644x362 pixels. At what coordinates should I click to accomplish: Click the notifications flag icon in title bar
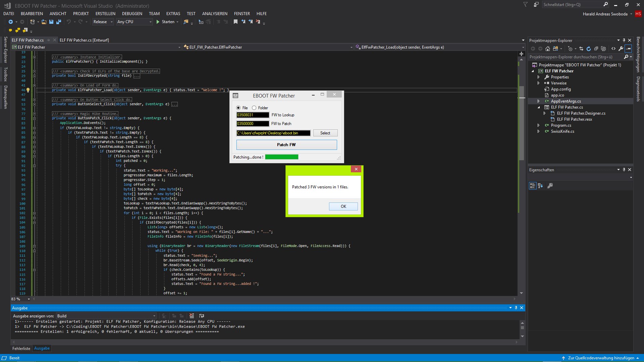pyautogui.click(x=526, y=5)
